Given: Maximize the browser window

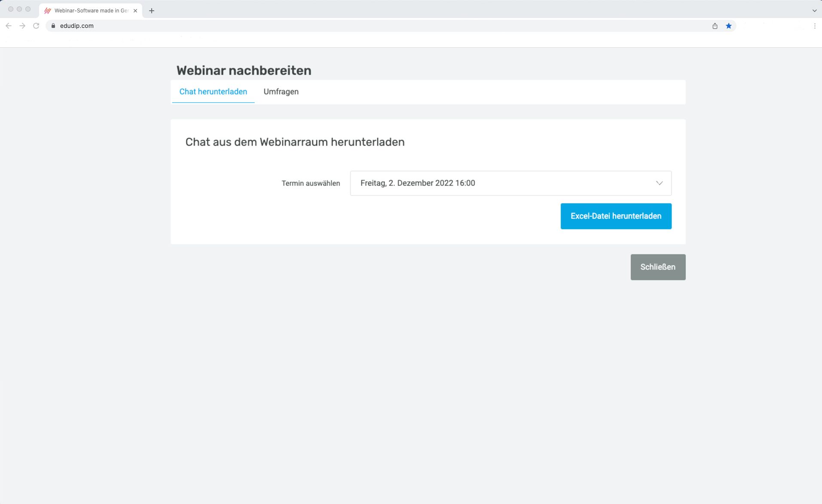Looking at the screenshot, I should (28, 9).
